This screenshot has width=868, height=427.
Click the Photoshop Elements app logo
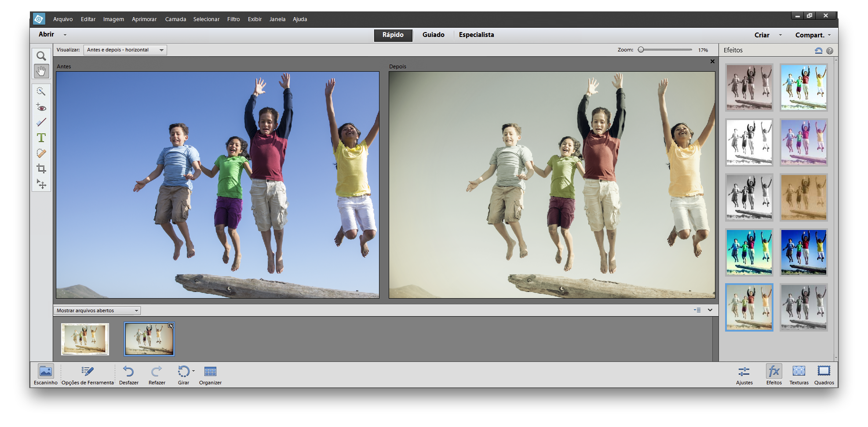pos(39,19)
